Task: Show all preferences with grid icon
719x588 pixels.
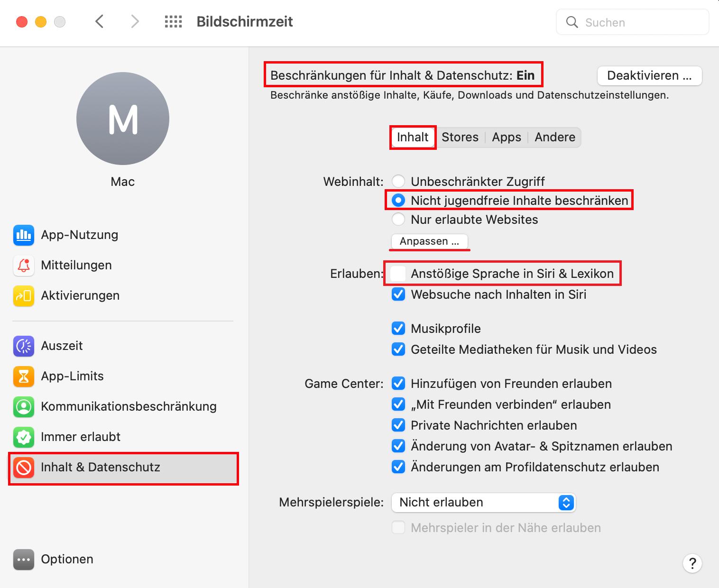Action: [173, 22]
